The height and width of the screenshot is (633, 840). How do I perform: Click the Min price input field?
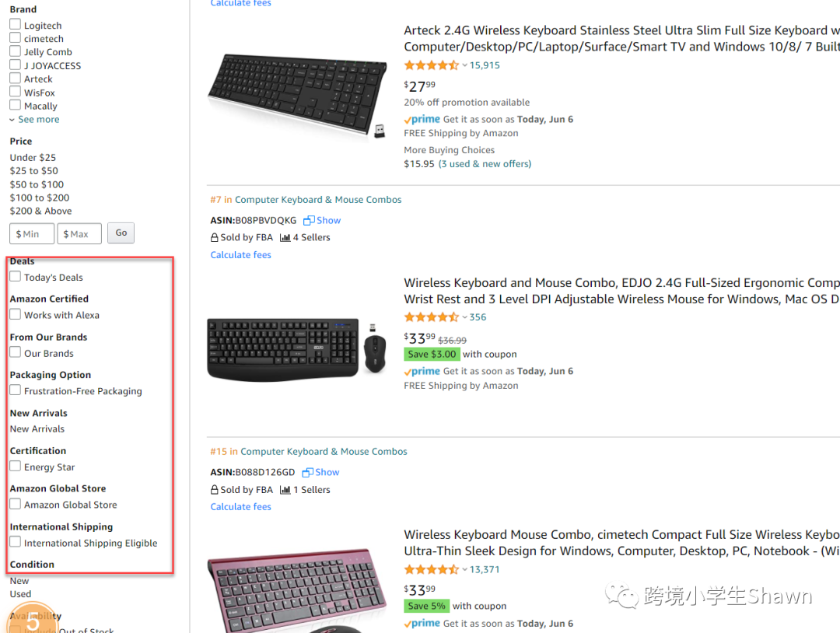pos(32,233)
